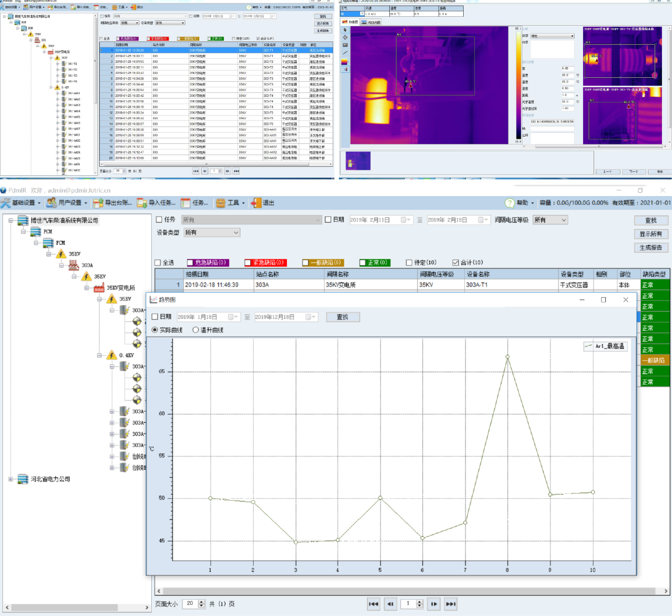Open 用户设置 users icon in main toolbar

point(52,203)
